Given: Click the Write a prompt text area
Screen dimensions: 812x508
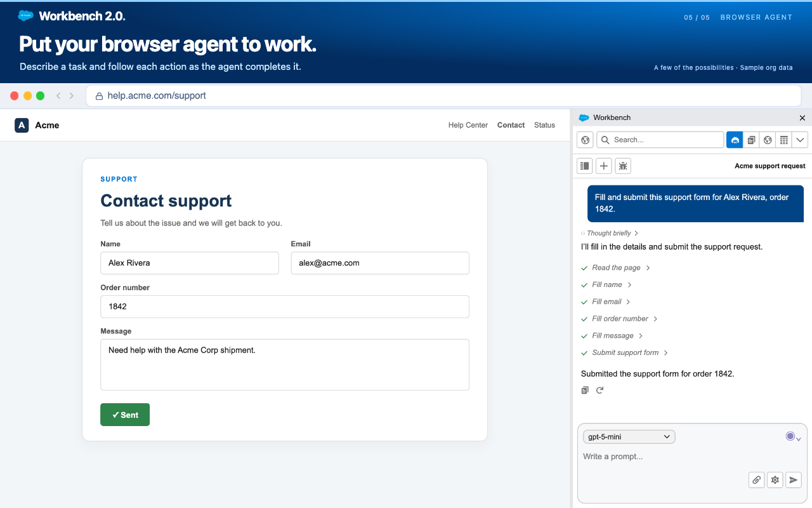Looking at the screenshot, I should (x=691, y=457).
